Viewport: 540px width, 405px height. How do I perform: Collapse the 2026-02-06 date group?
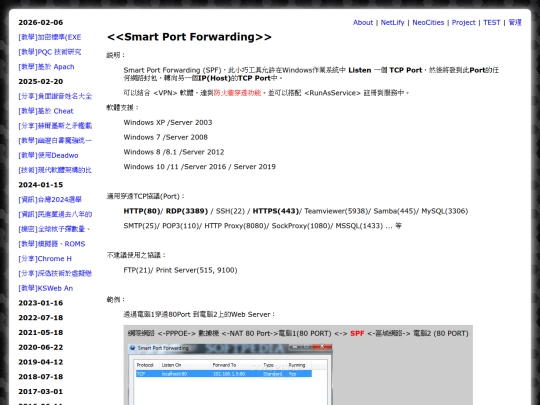click(x=41, y=22)
